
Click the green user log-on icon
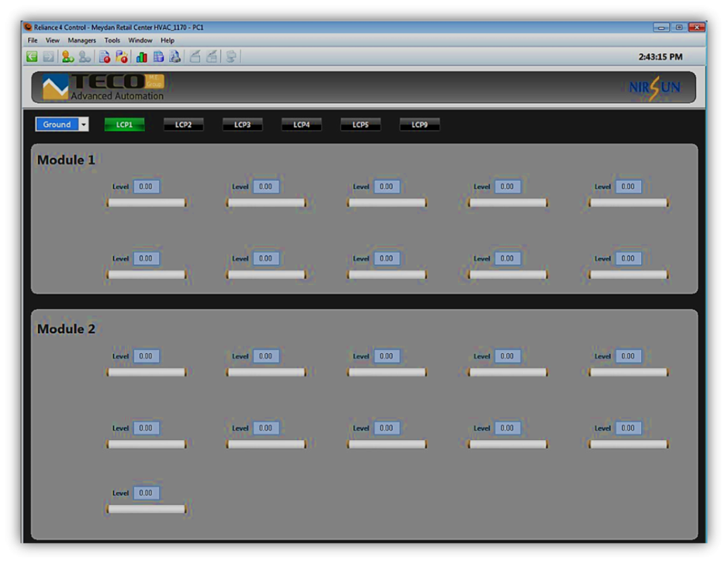[x=67, y=57]
